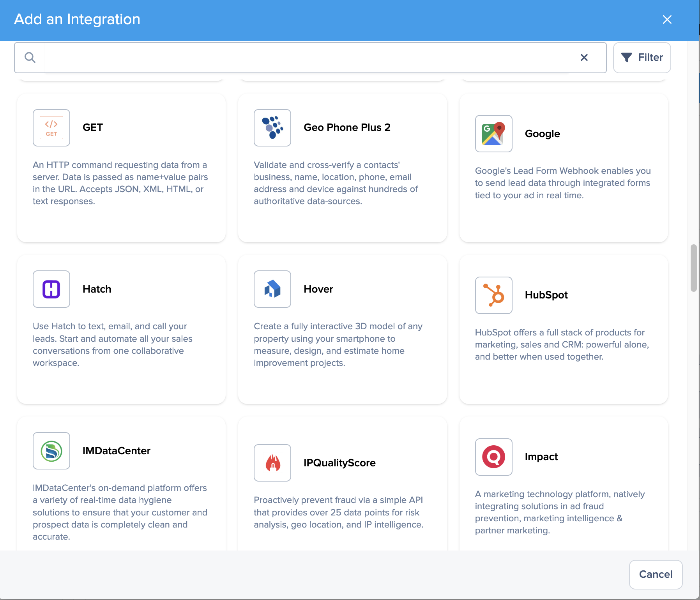Click the GET integration code icon
This screenshot has width=700, height=600.
point(51,128)
